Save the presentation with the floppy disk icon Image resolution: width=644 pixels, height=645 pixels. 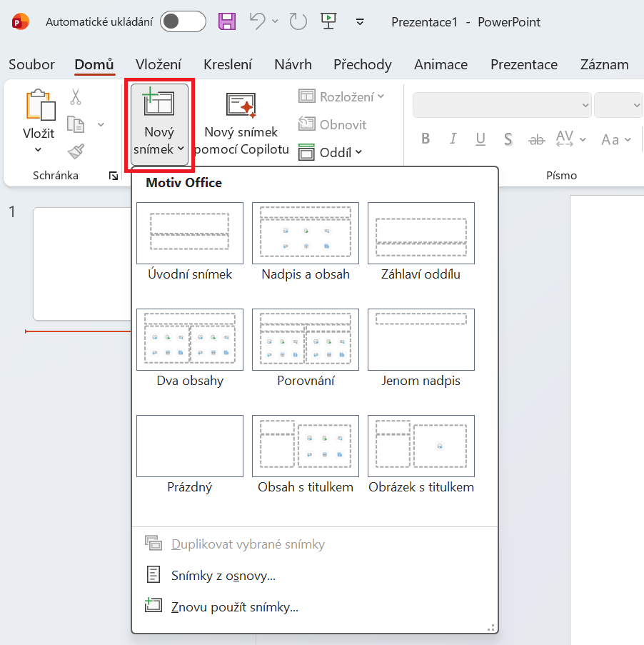pos(227,21)
